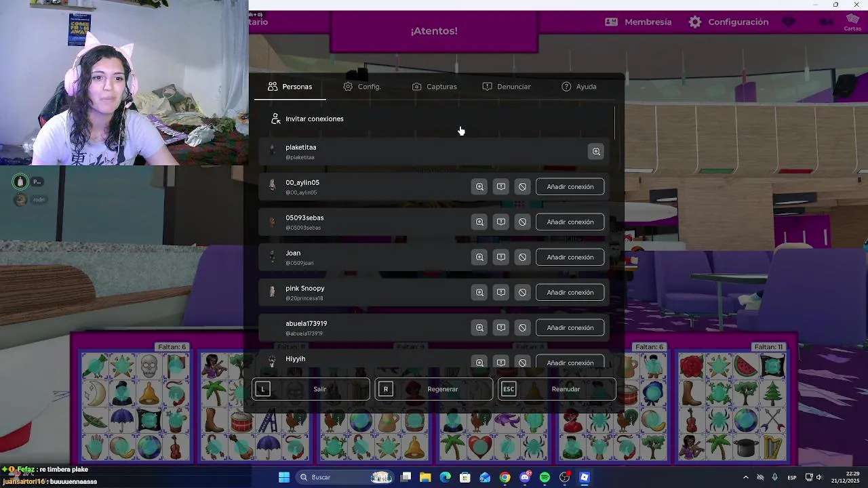868x488 pixels.
Task: Open Microsoft Store from the taskbar
Action: tap(465, 477)
